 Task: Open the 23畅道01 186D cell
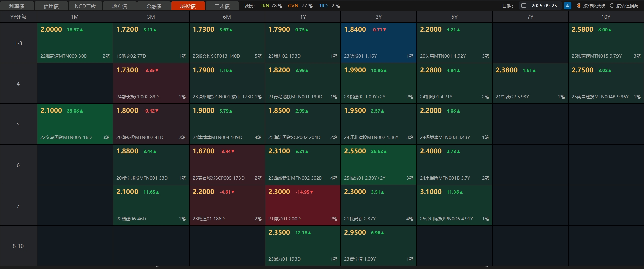click(227, 206)
